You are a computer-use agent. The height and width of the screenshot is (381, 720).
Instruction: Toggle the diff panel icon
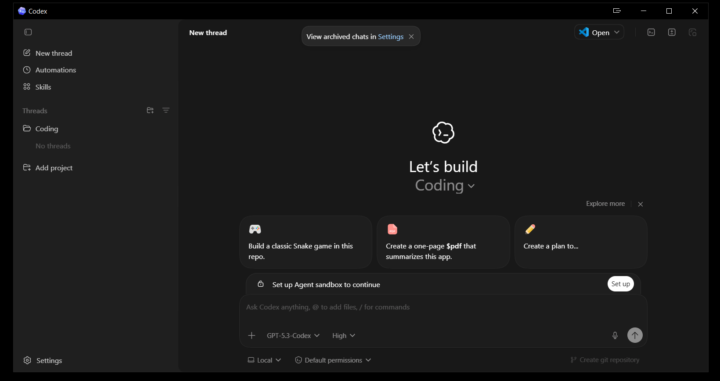[x=672, y=32]
